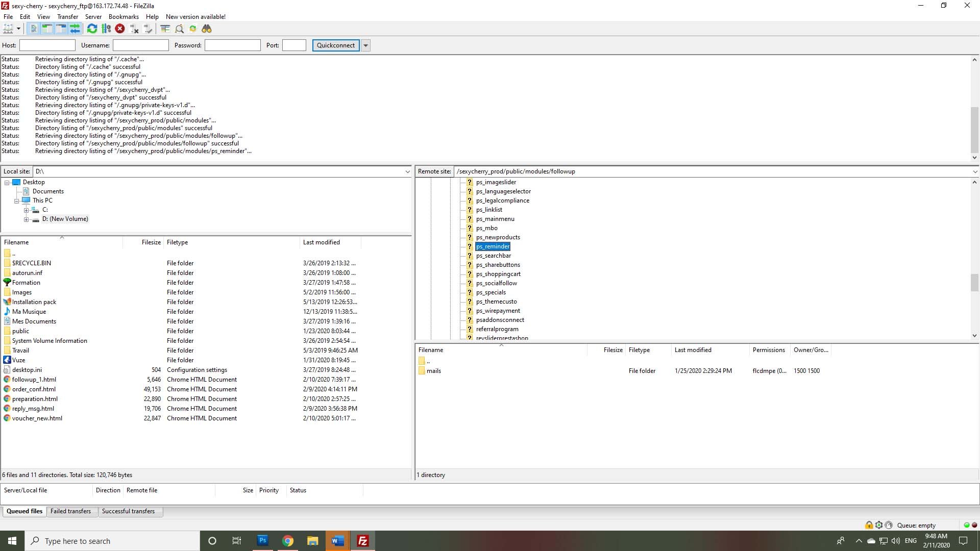Click the synchronized browsing icon

coord(193,29)
